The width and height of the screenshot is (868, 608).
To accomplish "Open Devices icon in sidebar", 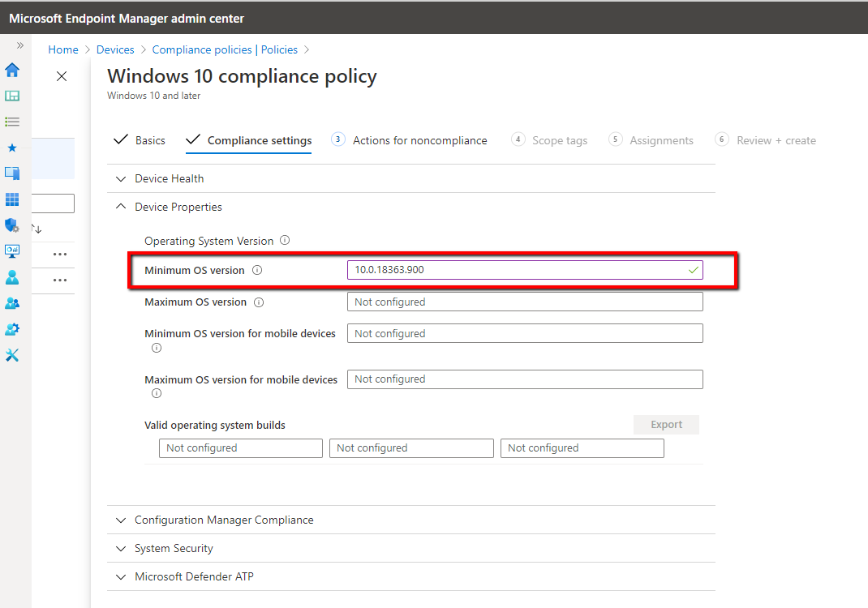I will [12, 173].
